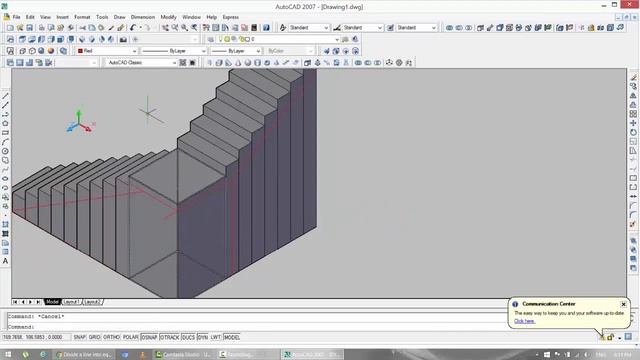Select the Copy tool in Modify toolbar
The image size is (640, 360).
(x=633, y=87)
